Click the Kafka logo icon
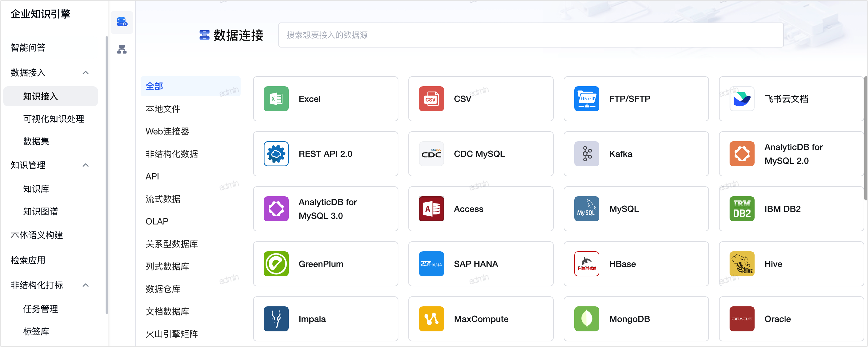The width and height of the screenshot is (868, 347). pos(587,154)
